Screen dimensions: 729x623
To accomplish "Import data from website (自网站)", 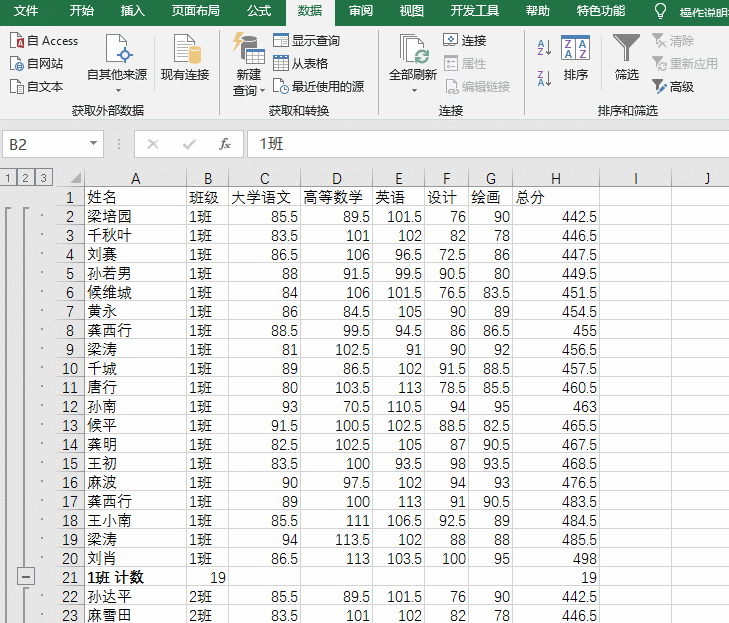I will coord(36,64).
